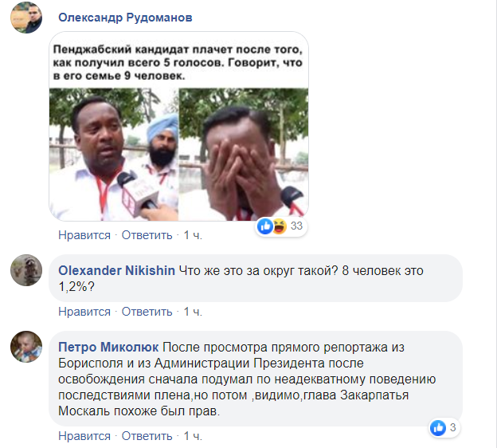Open the Punjabi candidate meme image
Viewport: 497px width, 448px height.
[178, 126]
